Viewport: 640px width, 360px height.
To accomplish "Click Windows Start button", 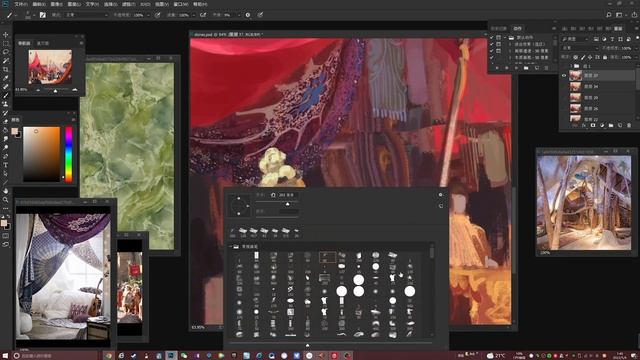I will 5,356.
